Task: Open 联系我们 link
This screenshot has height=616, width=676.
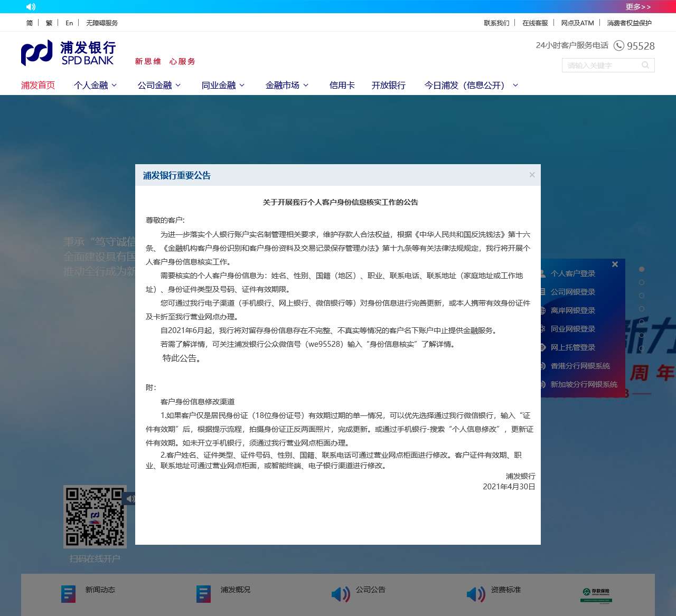Action: [x=497, y=23]
